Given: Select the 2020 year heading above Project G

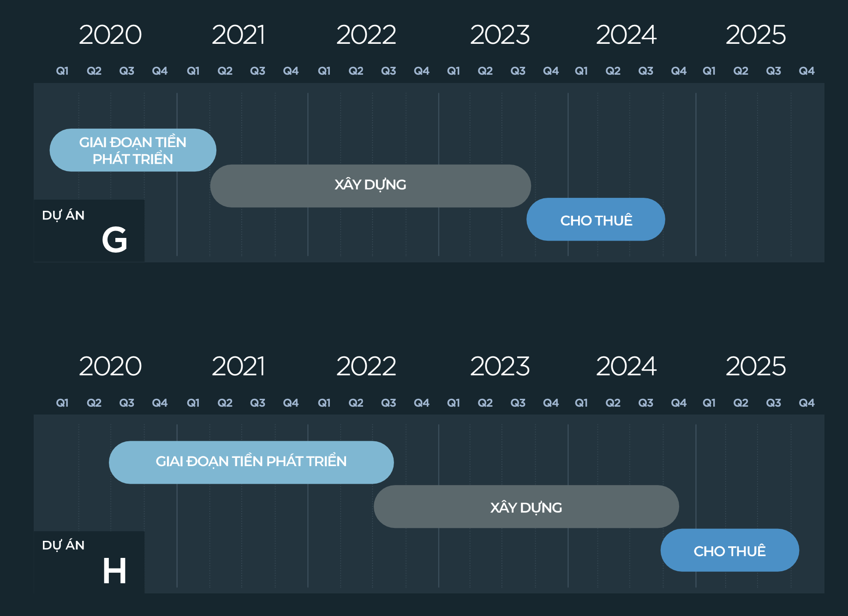Looking at the screenshot, I should tap(110, 35).
